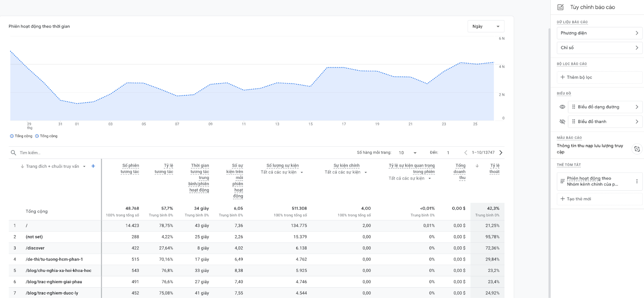Image resolution: width=644 pixels, height=298 pixels.
Task: Sort by Số sự kiện trên mỗi phiên column
Action: click(x=235, y=181)
